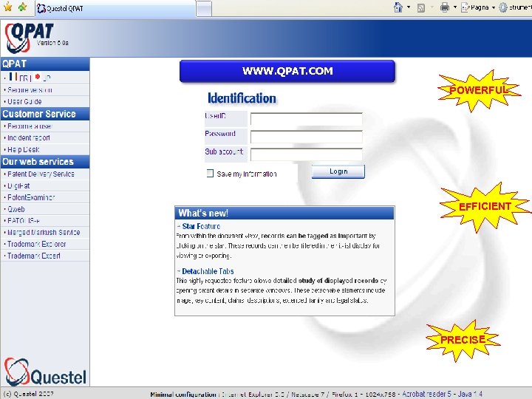Click the QPAT logo in header
This screenshot has height=399, width=532.
coord(29,38)
